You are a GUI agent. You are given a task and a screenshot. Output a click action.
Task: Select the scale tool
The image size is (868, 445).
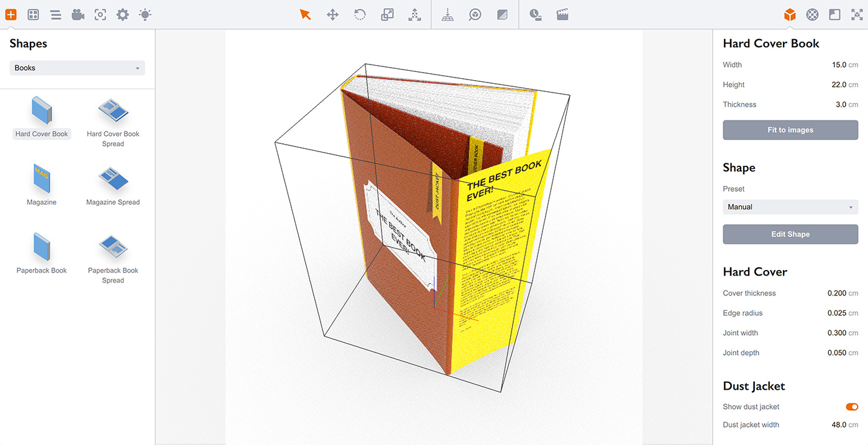tap(387, 14)
